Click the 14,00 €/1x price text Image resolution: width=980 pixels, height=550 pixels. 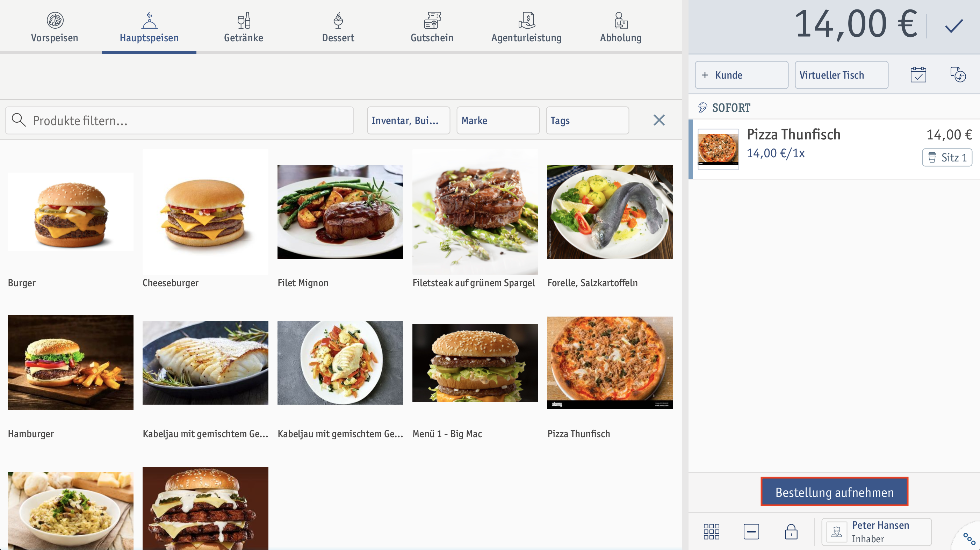tap(776, 153)
